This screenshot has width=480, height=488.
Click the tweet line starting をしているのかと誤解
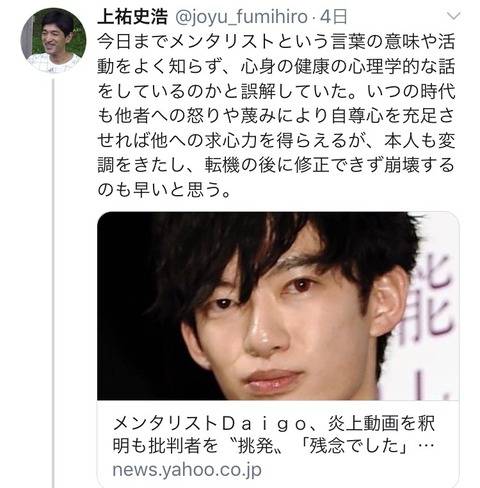click(x=276, y=91)
